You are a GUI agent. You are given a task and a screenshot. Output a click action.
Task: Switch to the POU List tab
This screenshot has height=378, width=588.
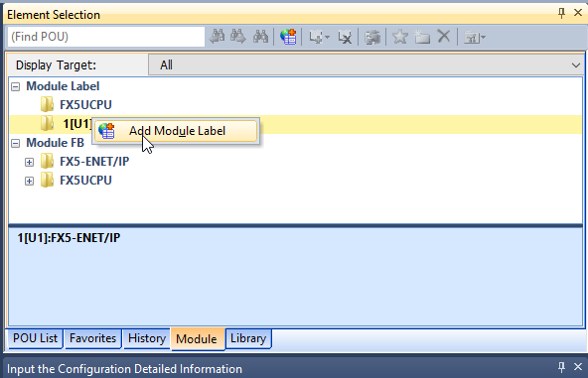35,338
